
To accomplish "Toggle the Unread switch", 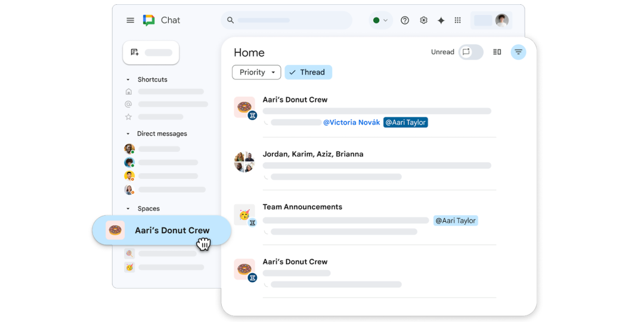I will tap(470, 52).
